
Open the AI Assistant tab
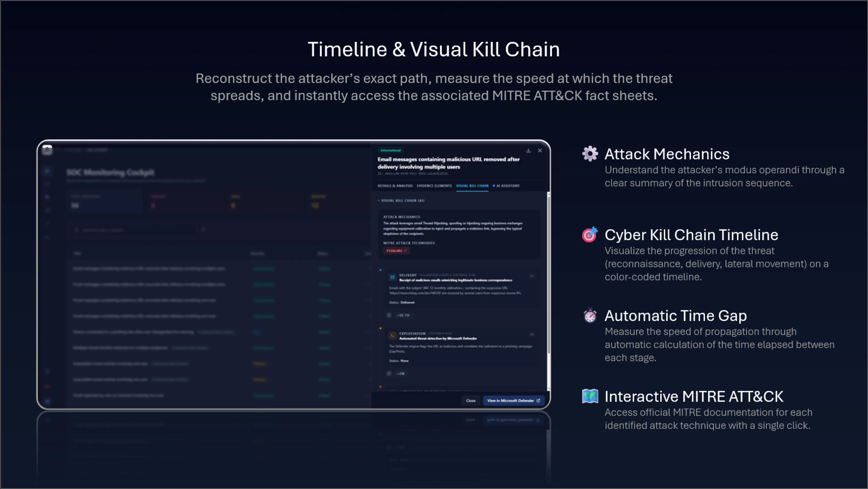tap(506, 186)
